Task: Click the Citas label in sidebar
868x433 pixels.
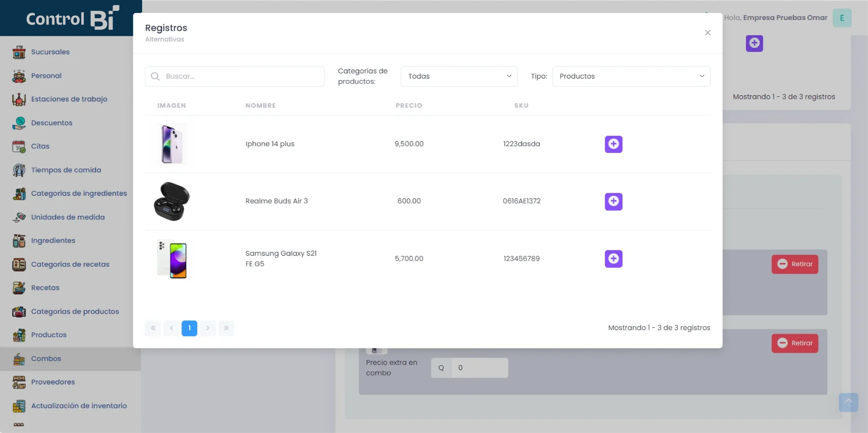Action: tap(40, 146)
